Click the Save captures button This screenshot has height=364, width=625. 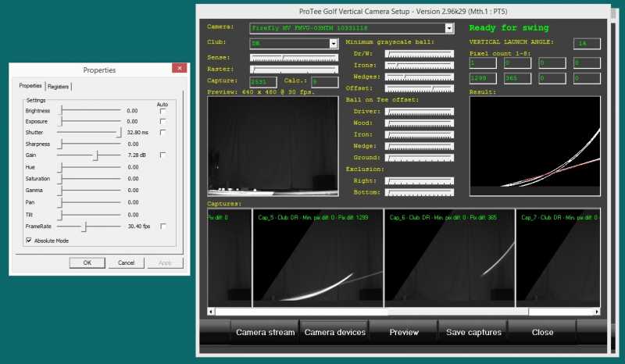point(473,332)
